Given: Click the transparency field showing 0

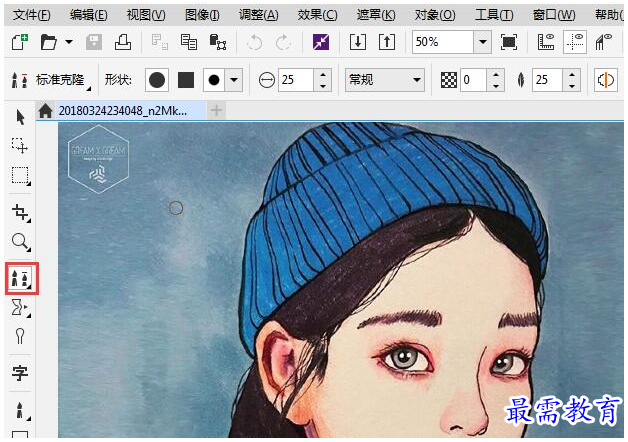Looking at the screenshot, I should [474, 80].
